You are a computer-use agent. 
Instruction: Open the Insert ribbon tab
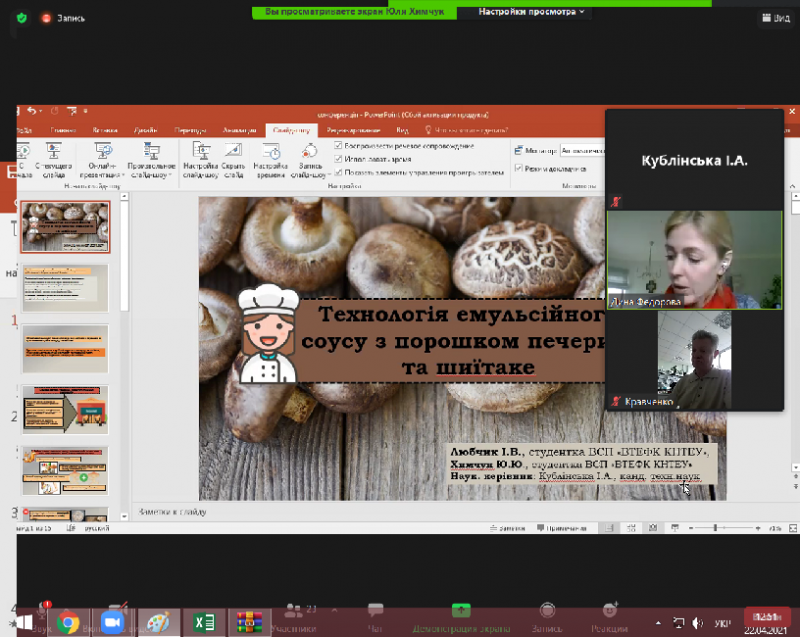(105, 130)
